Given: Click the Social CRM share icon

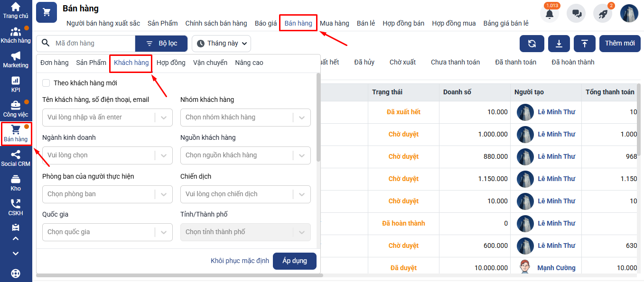Looking at the screenshot, I should coord(16,155).
